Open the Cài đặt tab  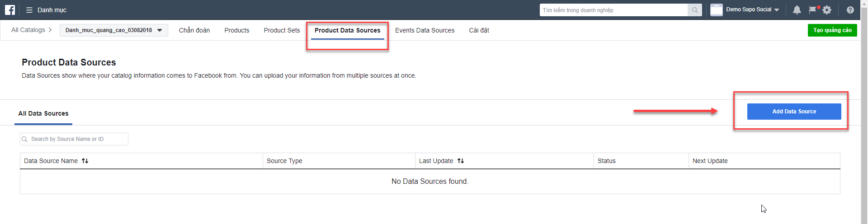click(x=479, y=30)
